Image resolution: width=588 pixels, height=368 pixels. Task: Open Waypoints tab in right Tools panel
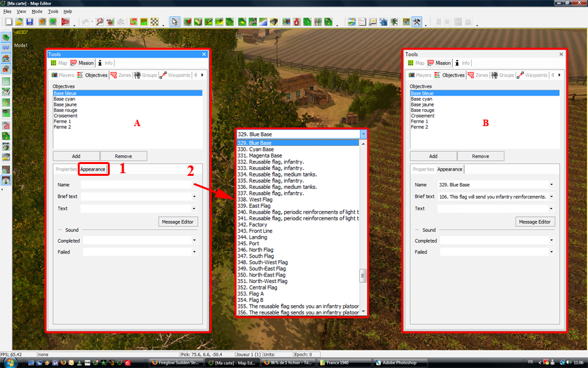click(532, 75)
